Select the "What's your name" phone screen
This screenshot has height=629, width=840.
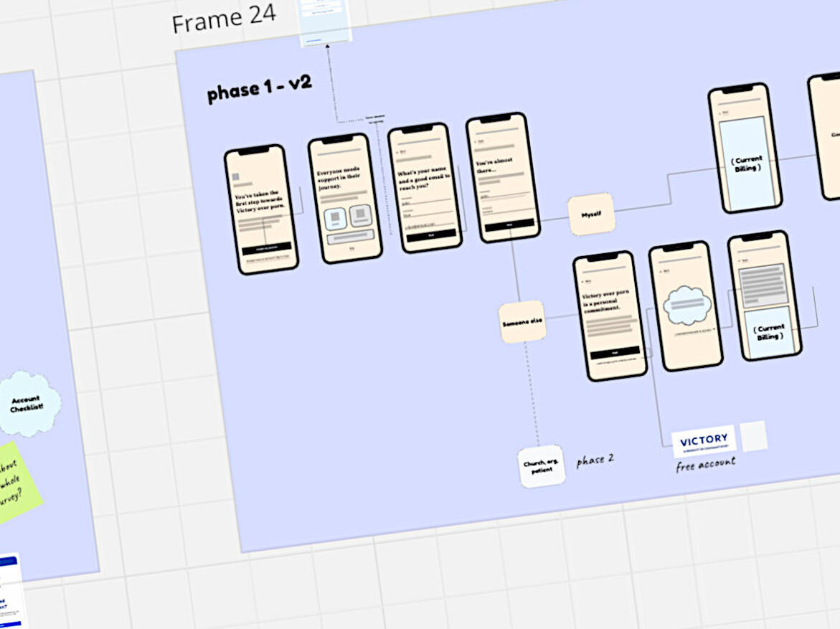pos(425,188)
